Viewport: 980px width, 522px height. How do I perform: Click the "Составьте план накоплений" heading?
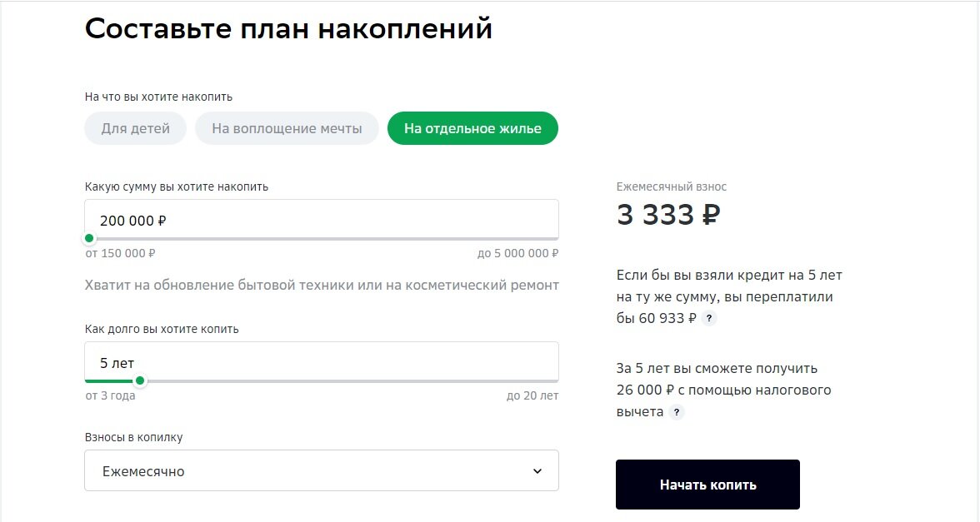click(x=287, y=28)
